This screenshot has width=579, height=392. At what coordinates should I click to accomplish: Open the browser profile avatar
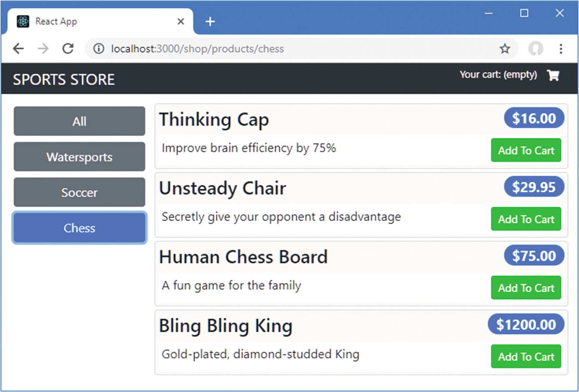[x=535, y=49]
